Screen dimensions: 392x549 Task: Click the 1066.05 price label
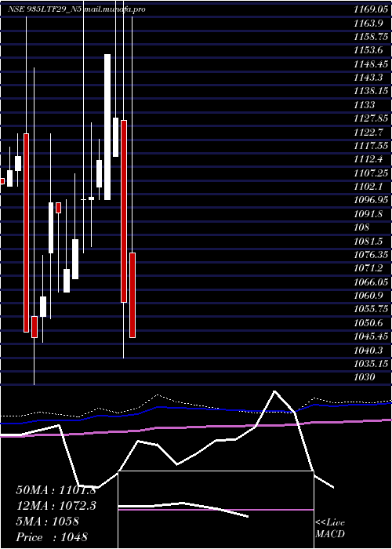click(x=371, y=282)
